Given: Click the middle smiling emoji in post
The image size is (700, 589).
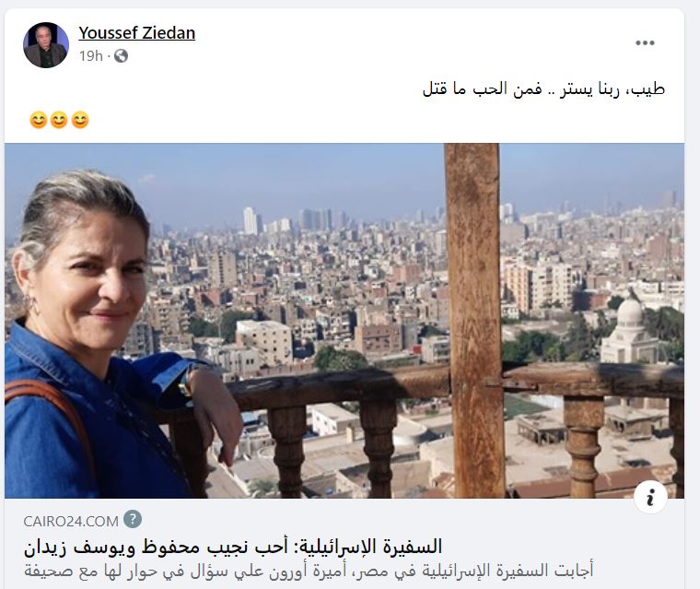Looking at the screenshot, I should (x=59, y=120).
